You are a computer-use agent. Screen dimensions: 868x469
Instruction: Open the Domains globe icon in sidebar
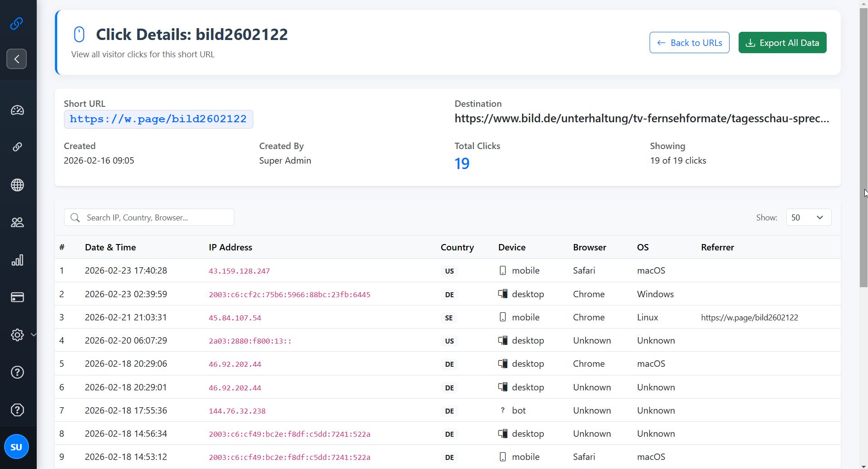pyautogui.click(x=17, y=185)
